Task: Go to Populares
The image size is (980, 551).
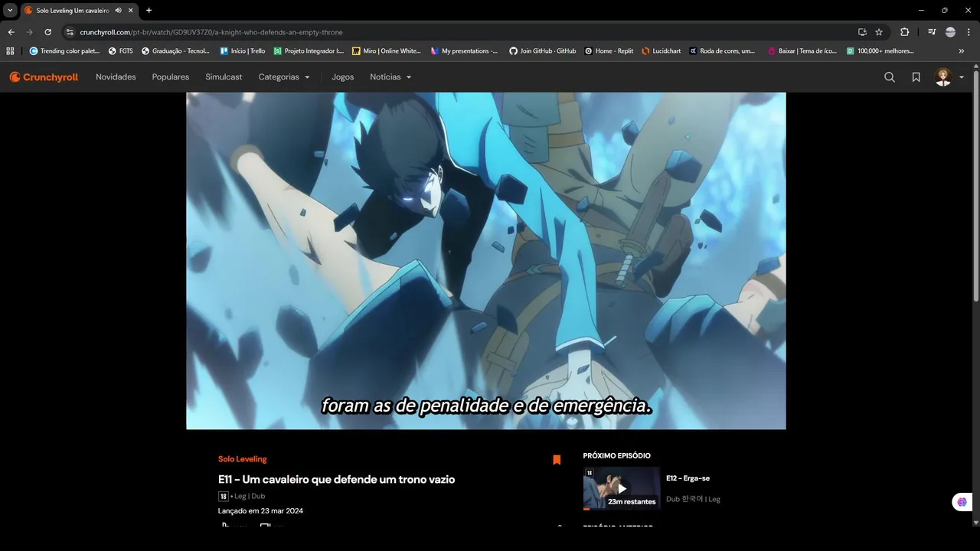Action: [171, 77]
